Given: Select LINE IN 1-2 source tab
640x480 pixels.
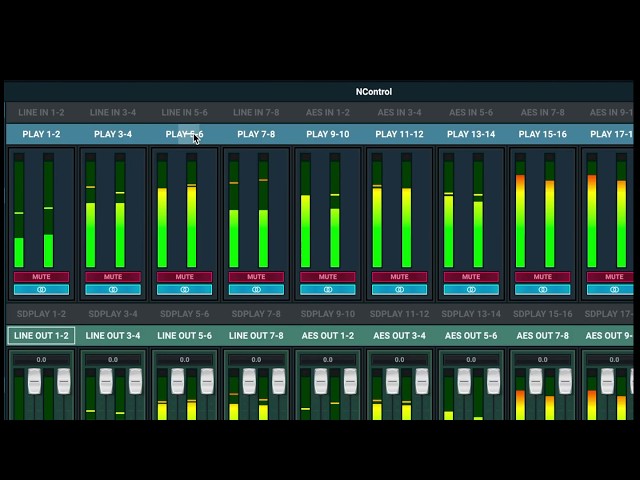Looking at the screenshot, I should pyautogui.click(x=41, y=112).
